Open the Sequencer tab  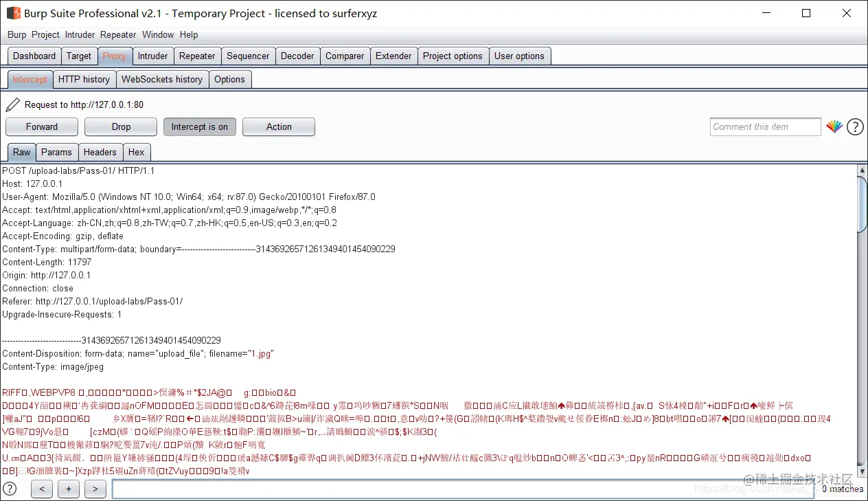click(x=248, y=56)
